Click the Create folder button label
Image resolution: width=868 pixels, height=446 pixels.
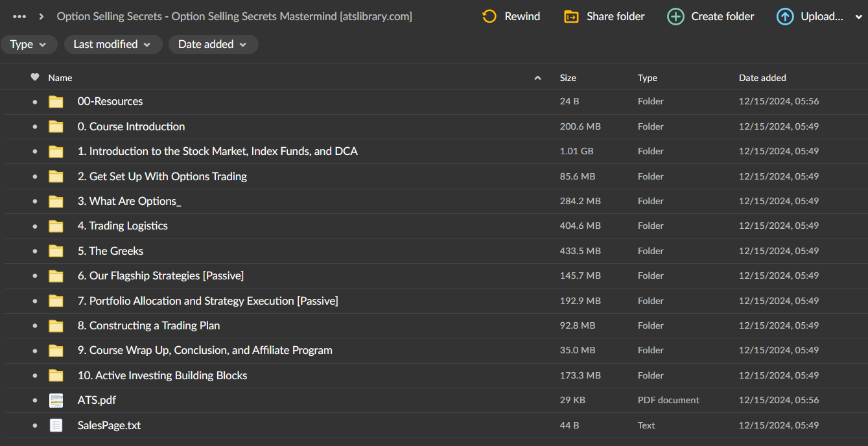[x=723, y=16]
